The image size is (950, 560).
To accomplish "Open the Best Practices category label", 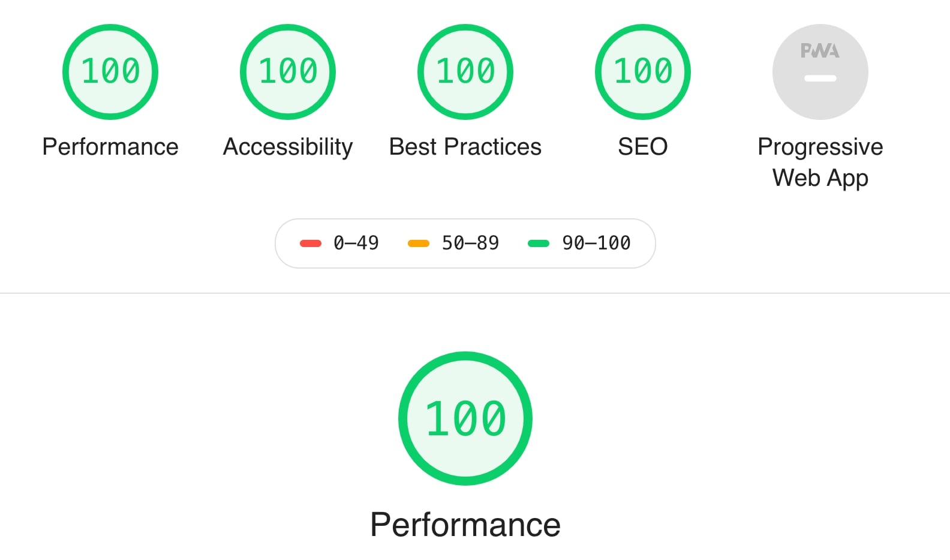I will [x=465, y=147].
